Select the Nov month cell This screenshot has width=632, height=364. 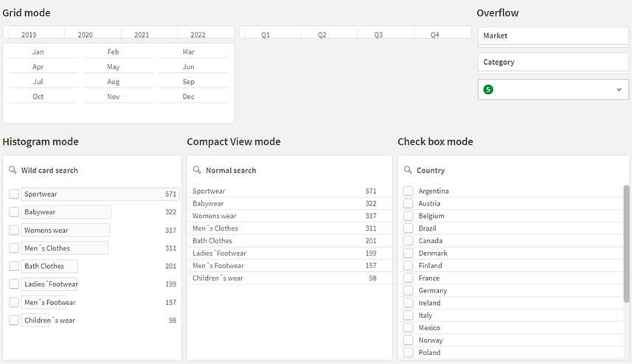118,97
